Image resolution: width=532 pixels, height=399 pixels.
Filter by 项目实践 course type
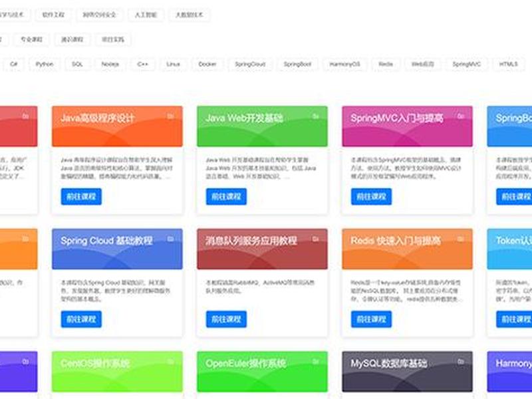point(113,39)
